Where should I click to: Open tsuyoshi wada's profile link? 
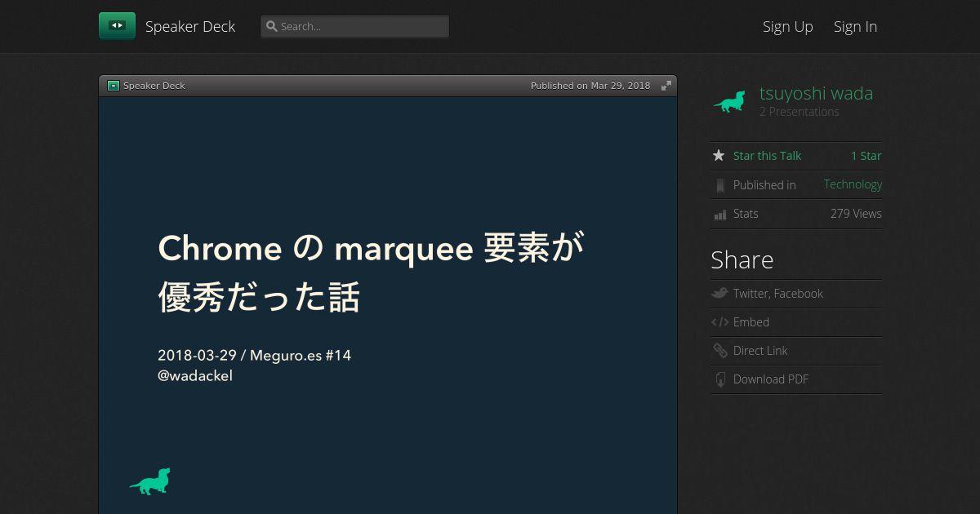pos(816,93)
